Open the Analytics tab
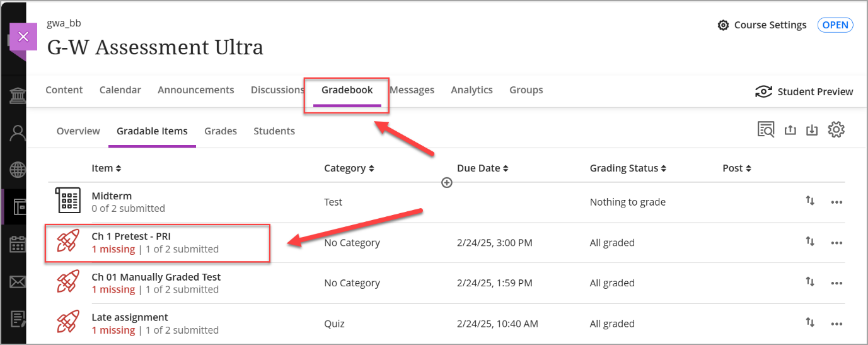This screenshot has height=345, width=868. tap(472, 90)
